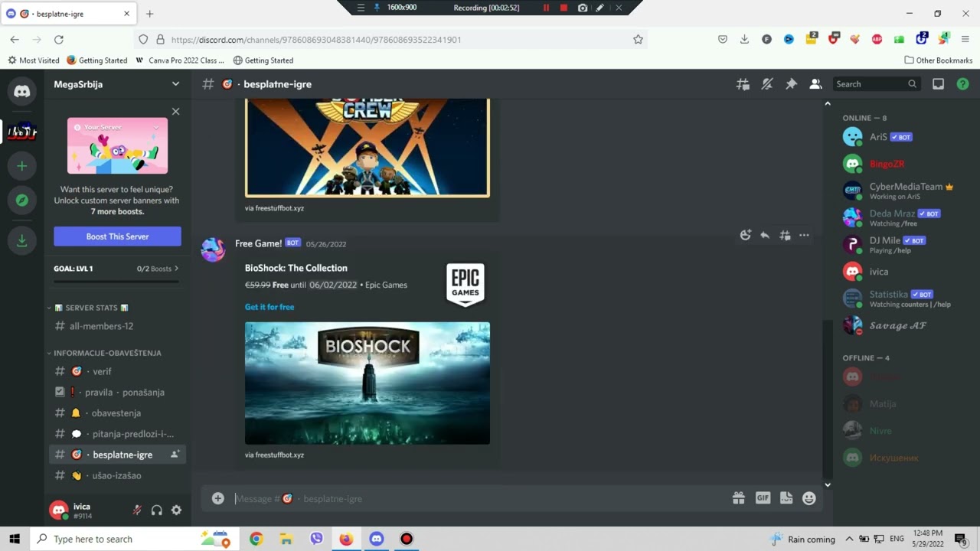
Task: Open Discord Help question mark icon
Action: (x=962, y=84)
